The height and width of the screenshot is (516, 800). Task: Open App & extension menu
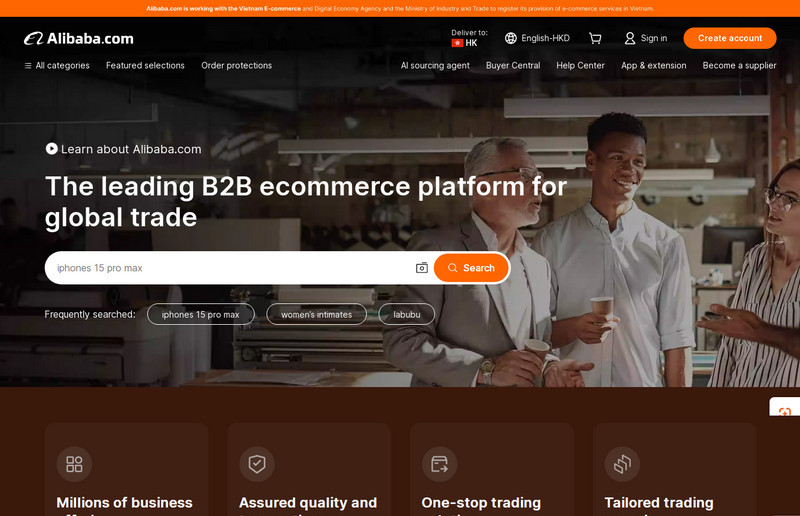654,65
